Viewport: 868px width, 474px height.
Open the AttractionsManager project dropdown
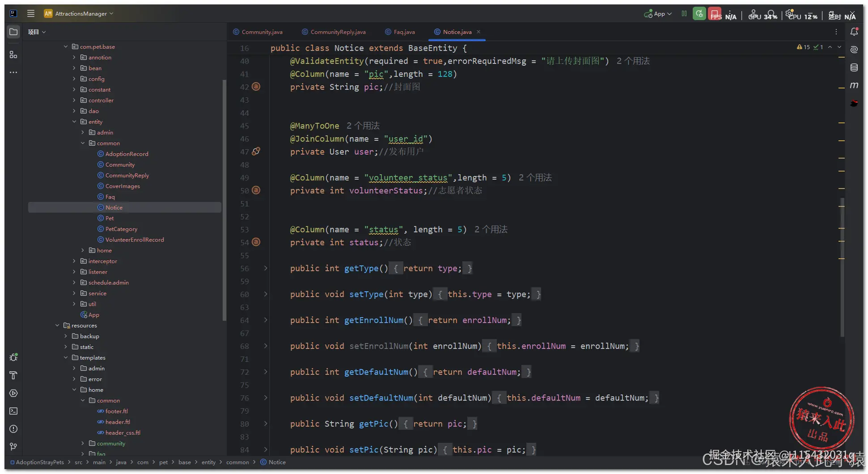[79, 13]
